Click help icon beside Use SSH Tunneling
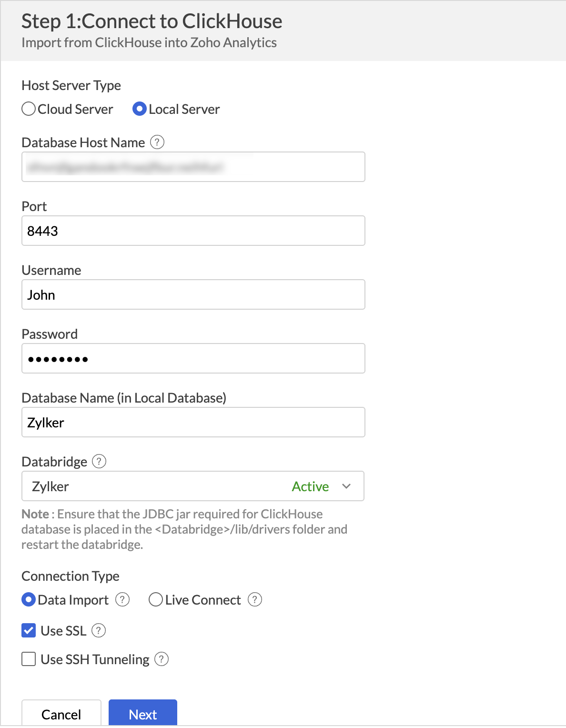Screen dimensions: 566x728 tap(162, 659)
